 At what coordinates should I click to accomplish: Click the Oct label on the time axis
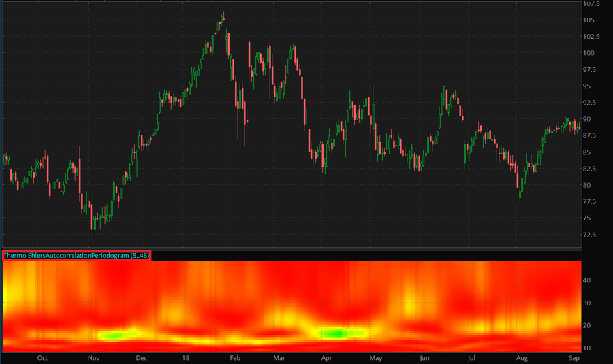point(42,357)
